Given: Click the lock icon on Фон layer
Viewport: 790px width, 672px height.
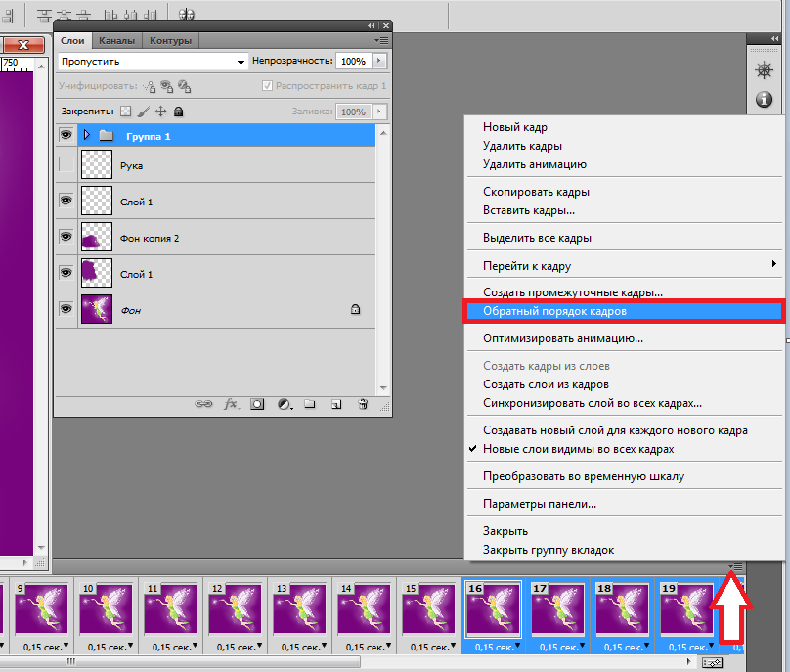Looking at the screenshot, I should tap(355, 309).
